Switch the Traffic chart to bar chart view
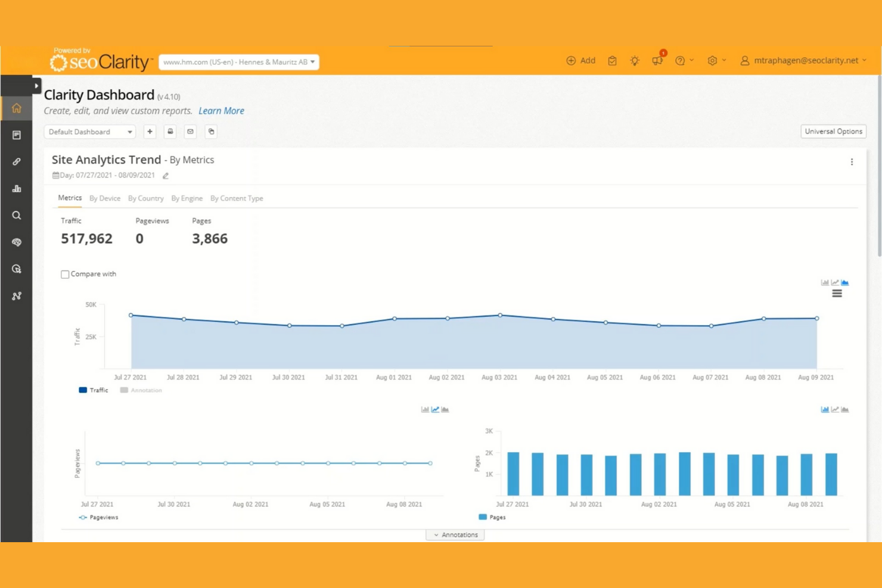 (x=825, y=282)
